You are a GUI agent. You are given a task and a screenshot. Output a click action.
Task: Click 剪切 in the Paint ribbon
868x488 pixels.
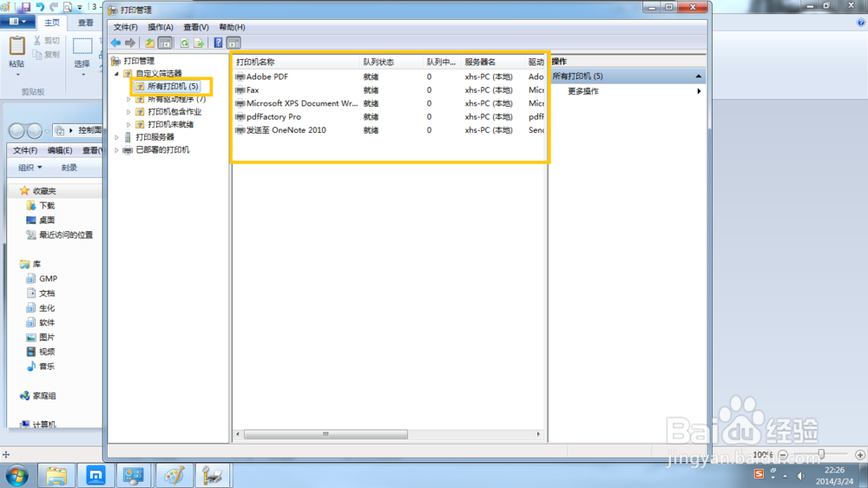click(47, 41)
